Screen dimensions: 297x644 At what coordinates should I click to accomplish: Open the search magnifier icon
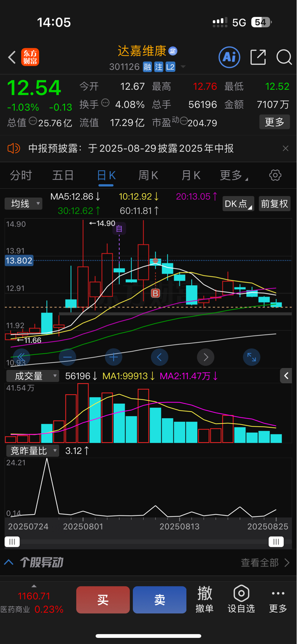click(284, 57)
